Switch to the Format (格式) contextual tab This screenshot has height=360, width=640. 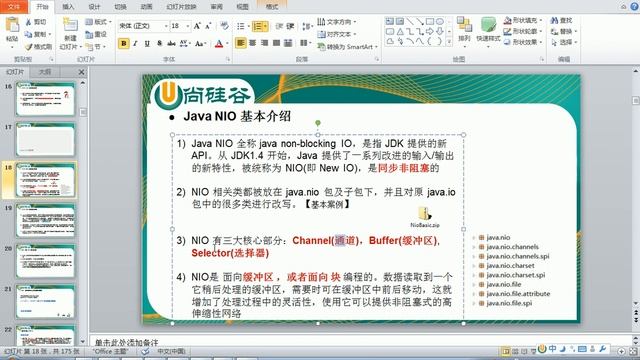[272, 7]
